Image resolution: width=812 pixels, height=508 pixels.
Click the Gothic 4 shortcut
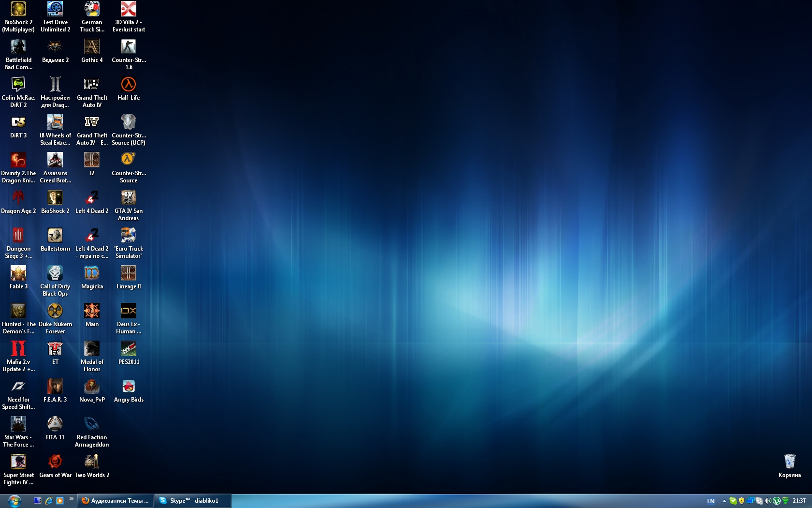[92, 51]
